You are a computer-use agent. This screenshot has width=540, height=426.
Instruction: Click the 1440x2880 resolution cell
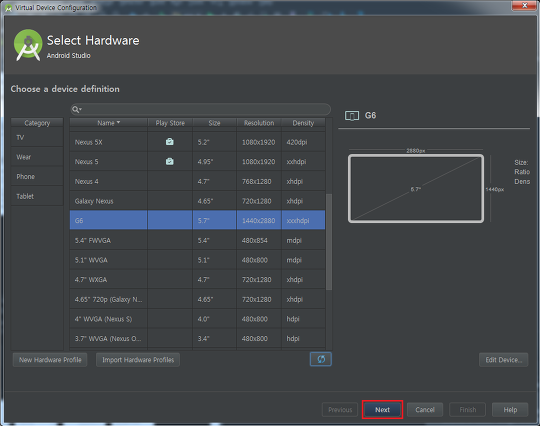[259, 220]
